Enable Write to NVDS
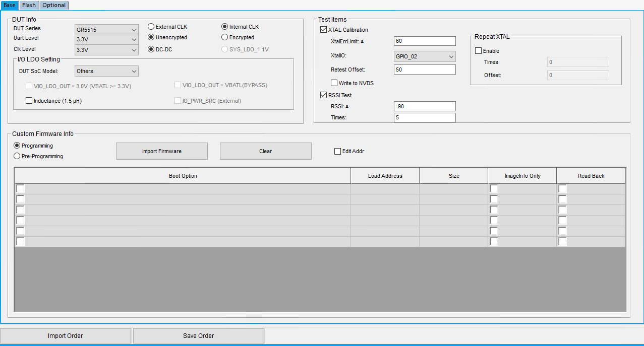Image resolution: width=644 pixels, height=346 pixels. pos(334,83)
